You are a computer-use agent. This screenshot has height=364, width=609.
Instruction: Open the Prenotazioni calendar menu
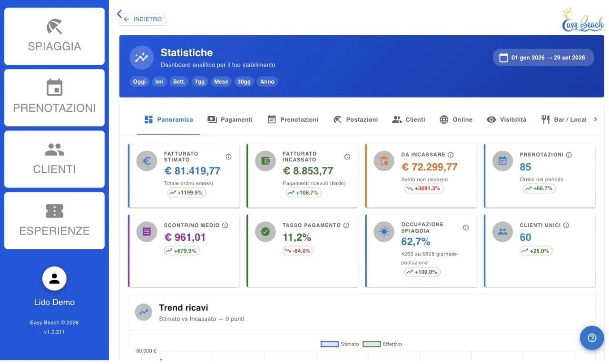tap(54, 98)
